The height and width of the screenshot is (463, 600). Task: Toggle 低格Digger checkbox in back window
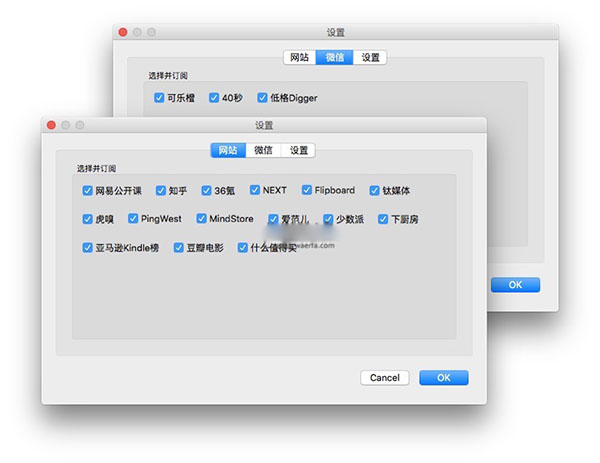(262, 98)
